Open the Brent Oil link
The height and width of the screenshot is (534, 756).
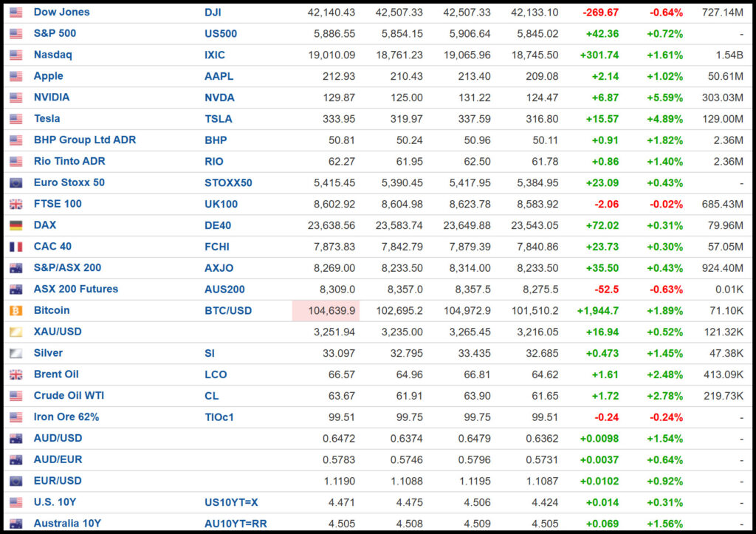pyautogui.click(x=56, y=374)
